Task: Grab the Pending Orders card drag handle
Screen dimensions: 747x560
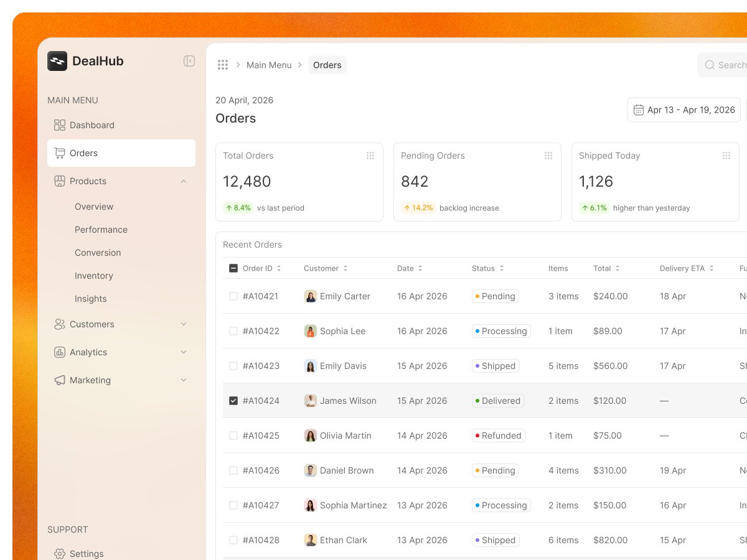Action: [548, 156]
